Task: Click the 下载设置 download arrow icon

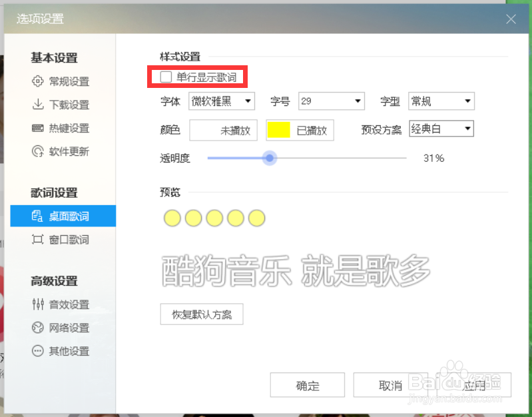Action: [x=38, y=104]
